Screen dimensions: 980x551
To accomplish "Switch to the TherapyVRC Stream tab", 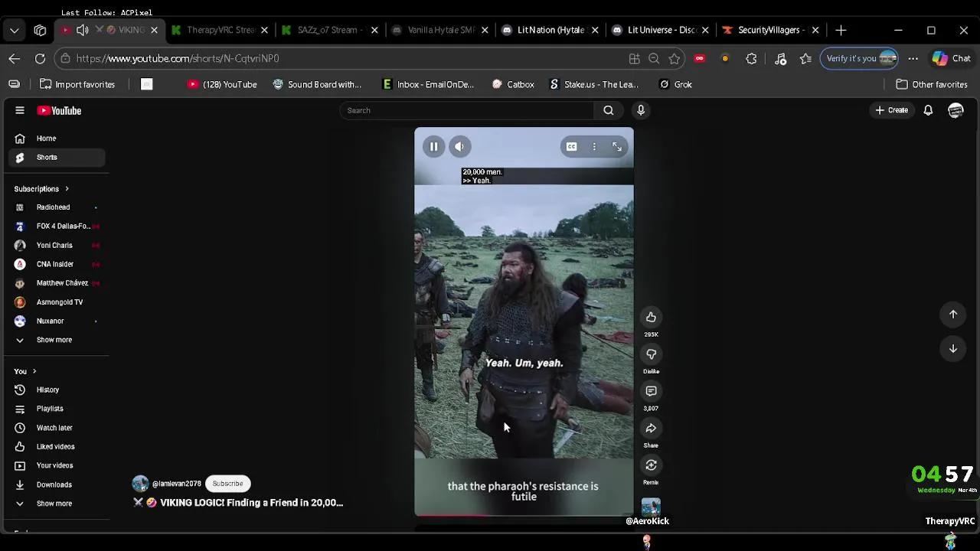I will pyautogui.click(x=219, y=30).
